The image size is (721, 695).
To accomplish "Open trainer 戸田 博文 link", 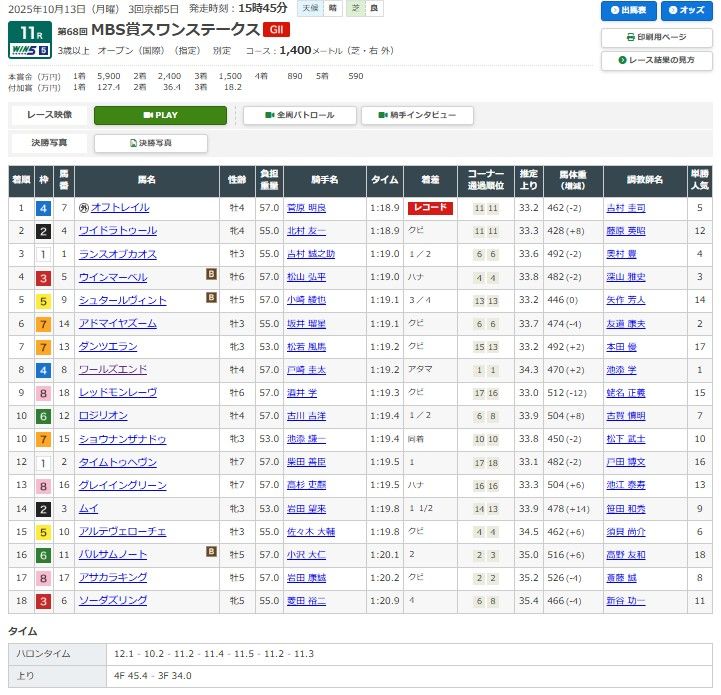I will click(x=626, y=462).
